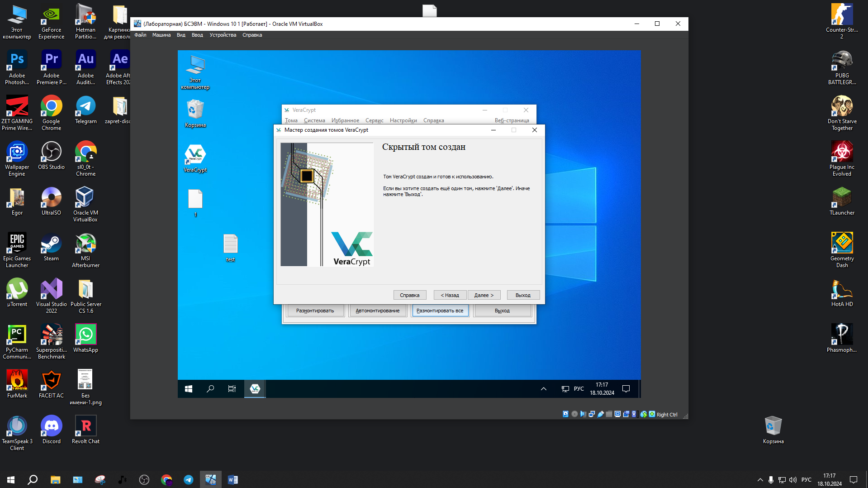
Task: Select the WhatsApp desktop icon
Action: click(86, 339)
